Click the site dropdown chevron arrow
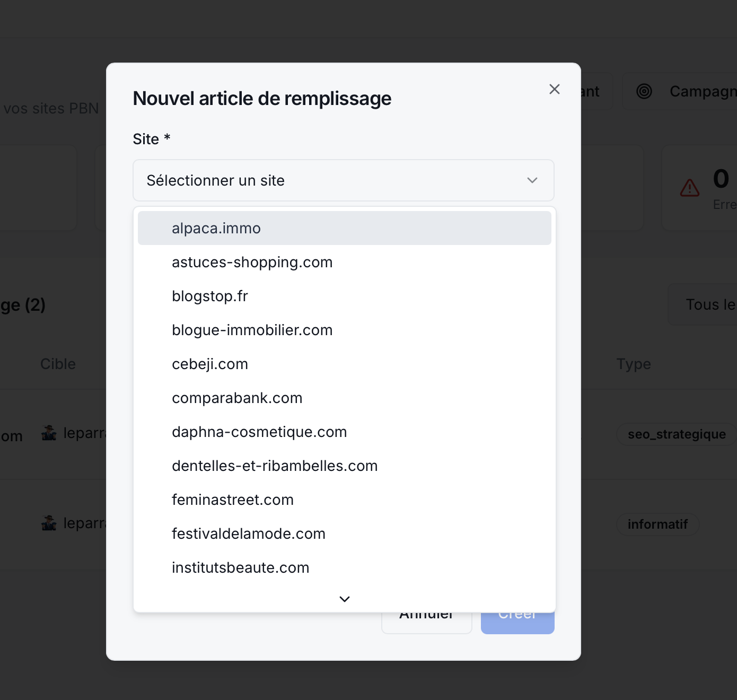This screenshot has height=700, width=737. [532, 180]
